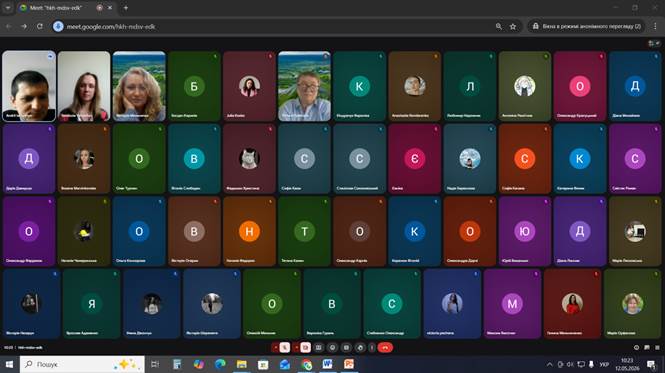Unmute the microphone in the Meet toolbar

tap(285, 348)
